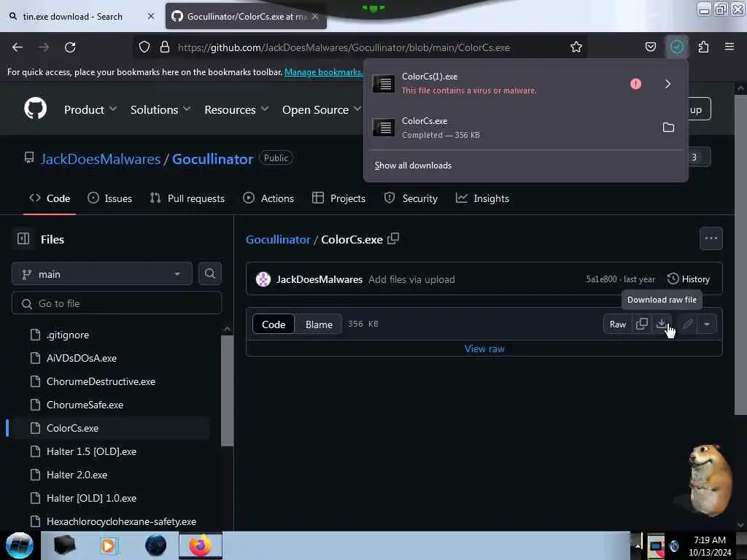Click the GitHub logo in the header
The width and height of the screenshot is (747, 560).
point(35,109)
